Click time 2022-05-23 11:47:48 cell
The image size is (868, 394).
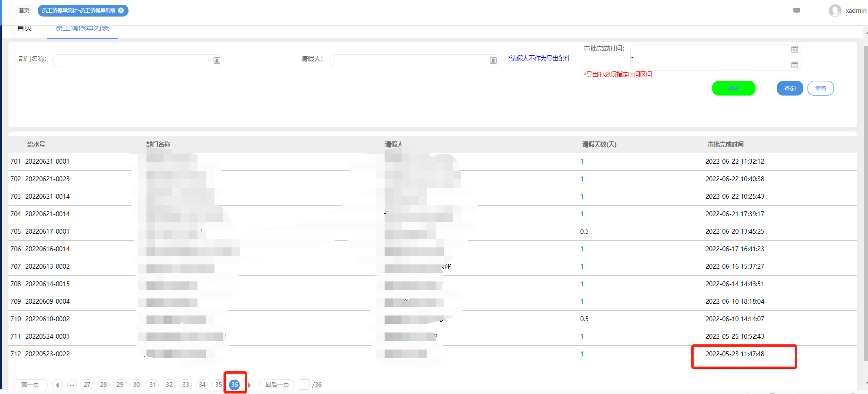coord(735,354)
